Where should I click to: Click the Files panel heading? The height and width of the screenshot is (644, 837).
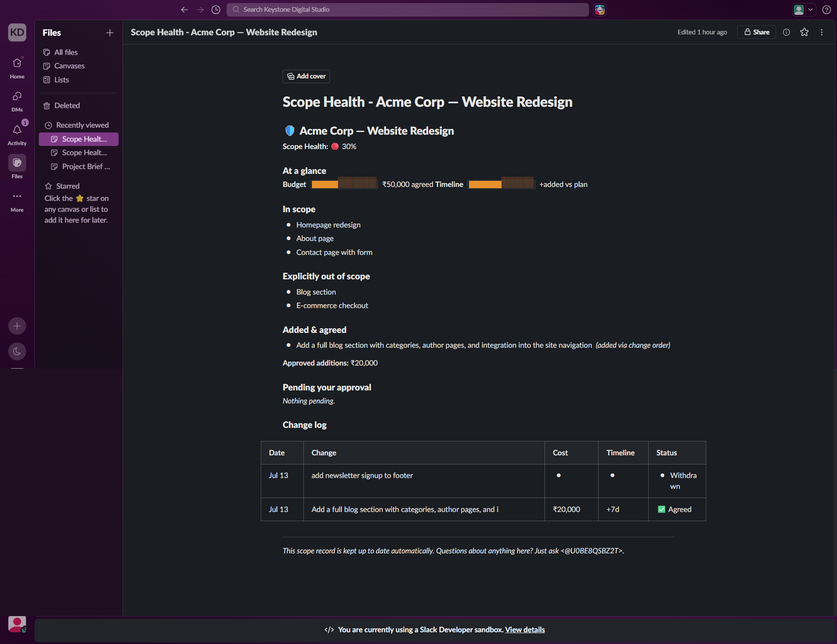pos(52,33)
